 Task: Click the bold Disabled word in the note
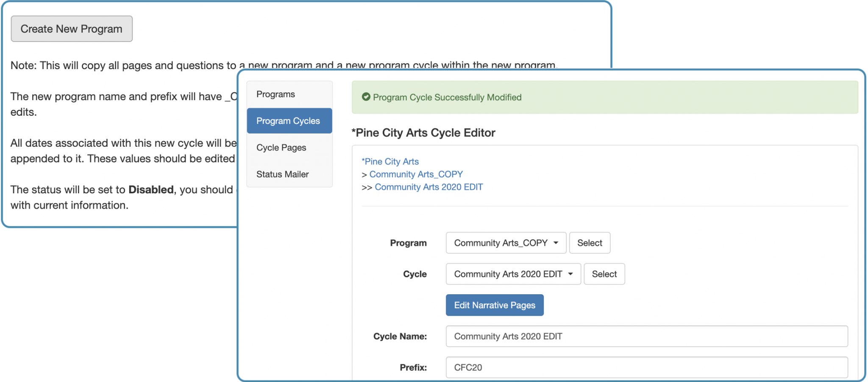coord(151,190)
